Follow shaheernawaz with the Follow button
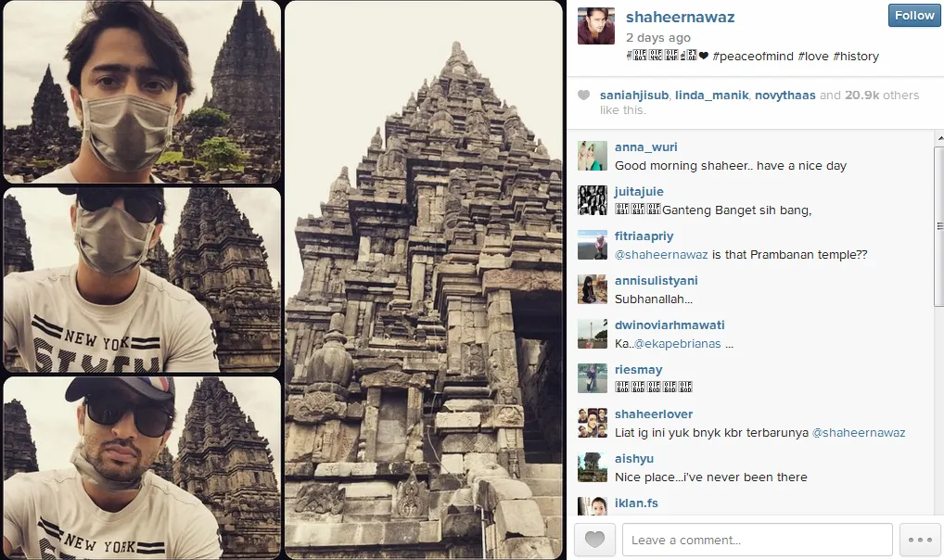This screenshot has height=560, width=944. [914, 16]
